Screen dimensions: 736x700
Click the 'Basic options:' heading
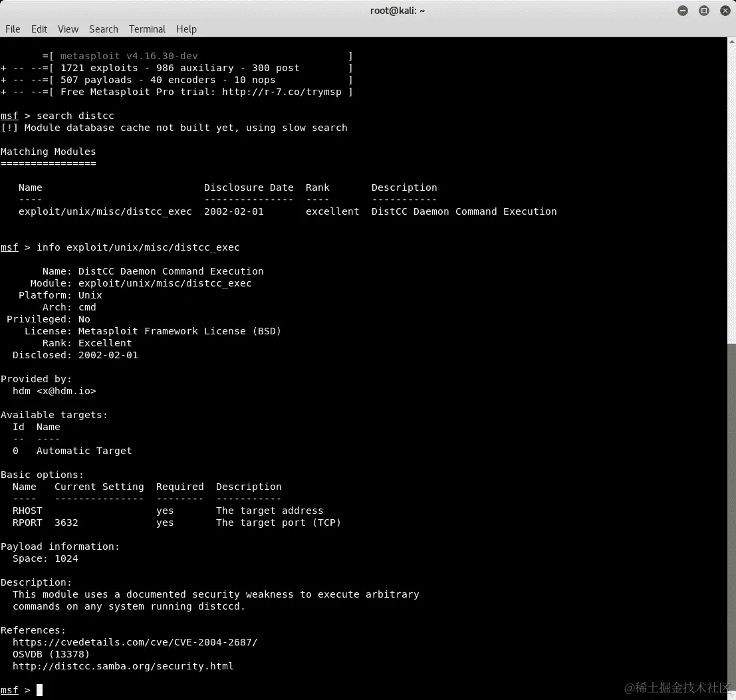pos(43,475)
